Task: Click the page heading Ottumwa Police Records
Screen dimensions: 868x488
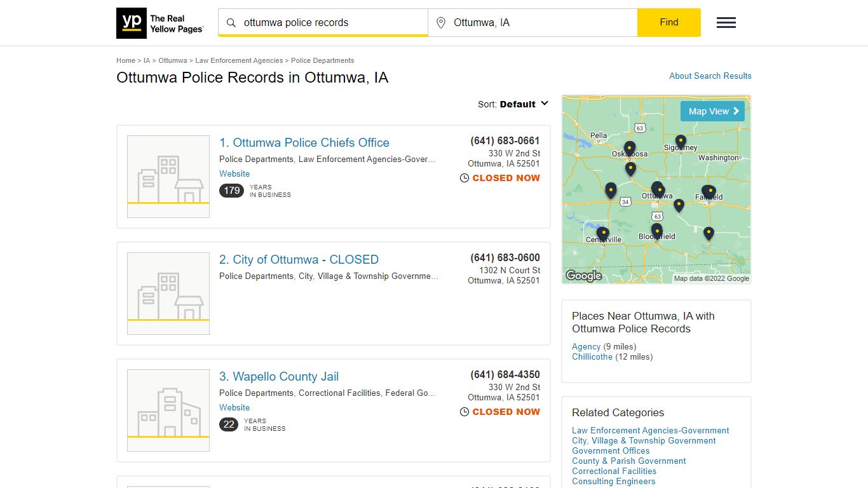Action: 252,78
